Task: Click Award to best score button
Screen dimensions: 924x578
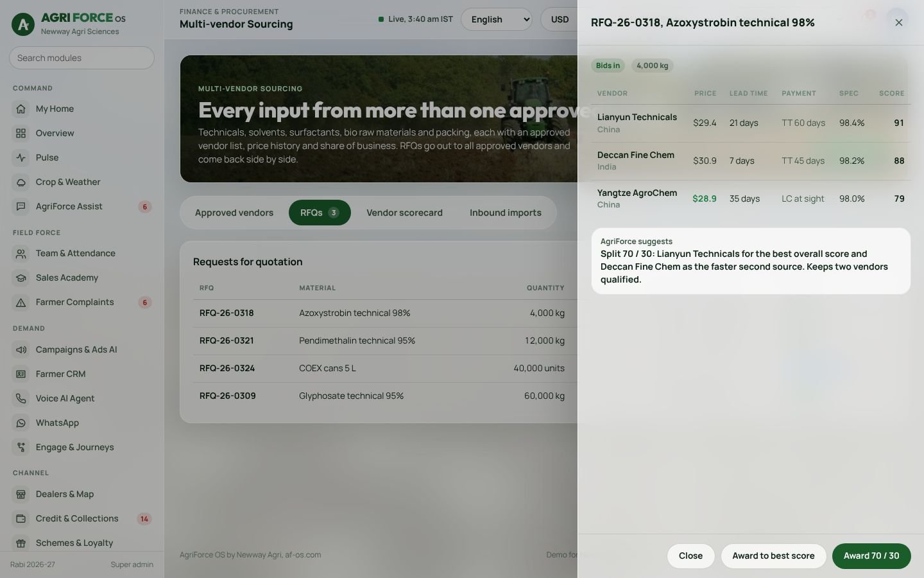Action: tap(773, 556)
